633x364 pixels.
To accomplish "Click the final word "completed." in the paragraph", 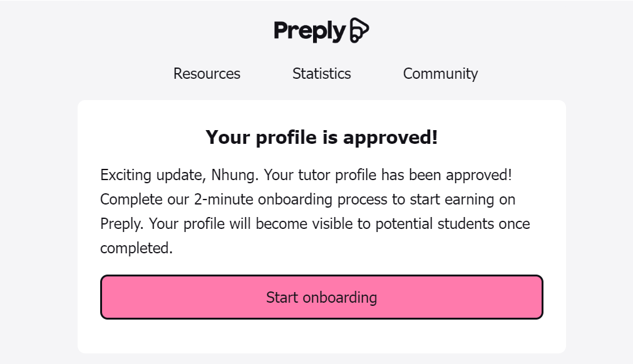I will pyautogui.click(x=136, y=248).
